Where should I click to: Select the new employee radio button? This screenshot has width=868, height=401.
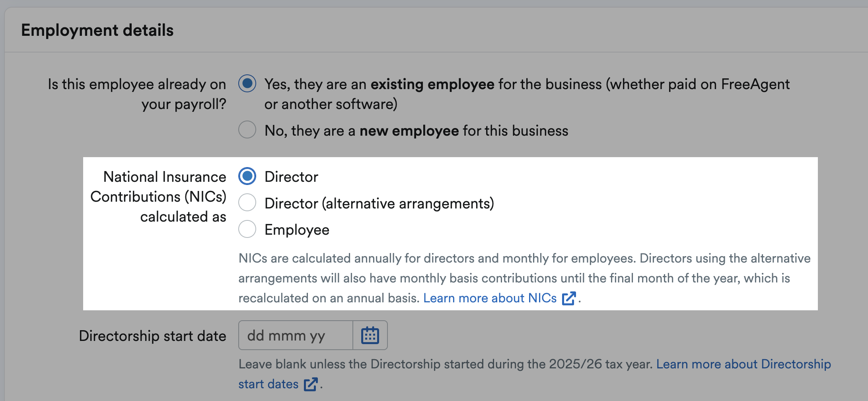pyautogui.click(x=247, y=130)
